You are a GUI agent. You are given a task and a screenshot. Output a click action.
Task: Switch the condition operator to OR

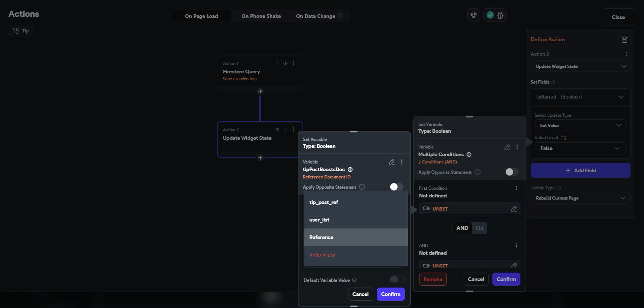point(480,228)
